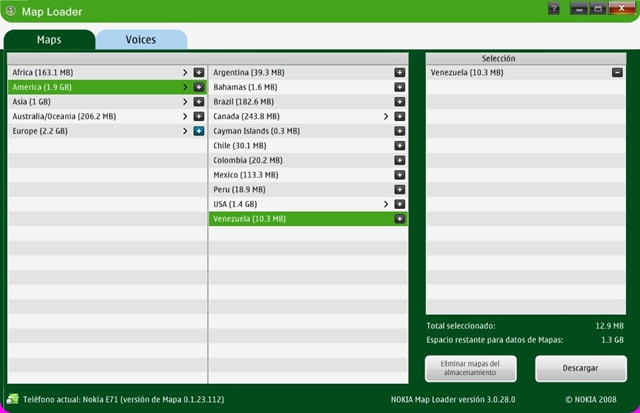Viewport: 640px width, 413px height.
Task: Click Espacio restante para datos de Mapas
Action: (x=495, y=340)
